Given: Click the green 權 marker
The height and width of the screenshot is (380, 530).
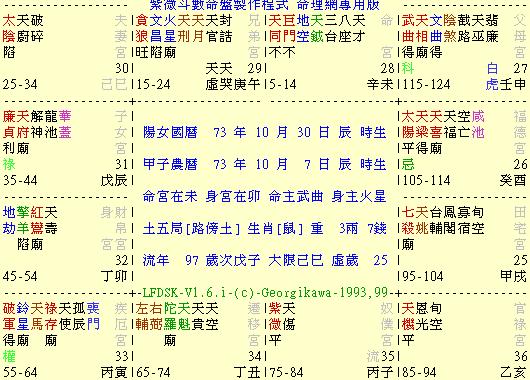Looking at the screenshot, I should tap(9, 356).
